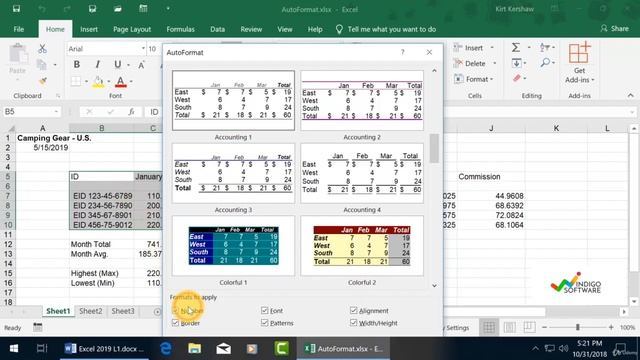Click the Find & Select magnifier icon
The width and height of the screenshot is (640, 360).
click(545, 62)
